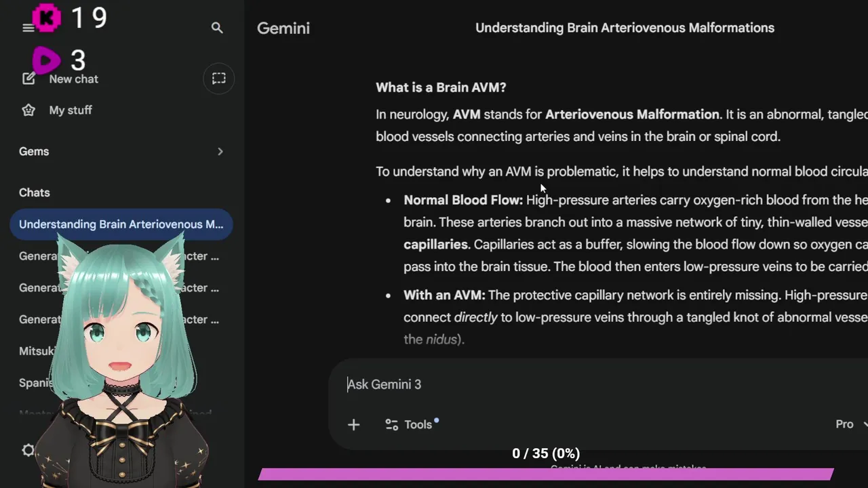Click the Ask Gemini 3 input field
868x488 pixels.
tap(576, 384)
